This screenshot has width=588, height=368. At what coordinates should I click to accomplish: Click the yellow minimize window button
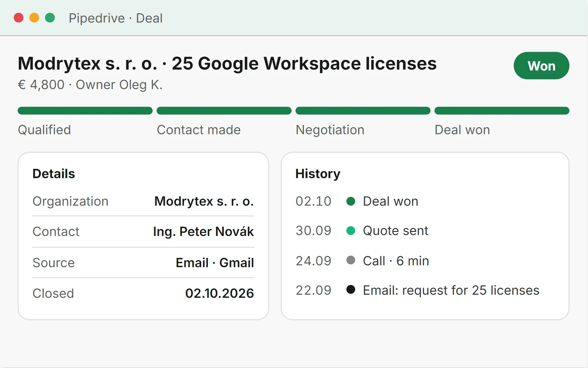pyautogui.click(x=34, y=18)
